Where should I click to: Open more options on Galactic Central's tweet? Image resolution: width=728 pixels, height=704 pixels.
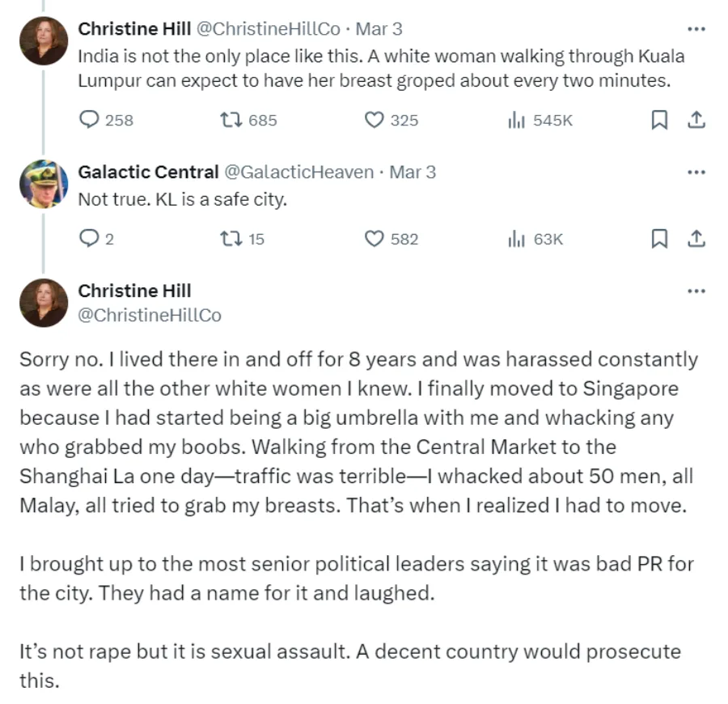click(x=696, y=172)
